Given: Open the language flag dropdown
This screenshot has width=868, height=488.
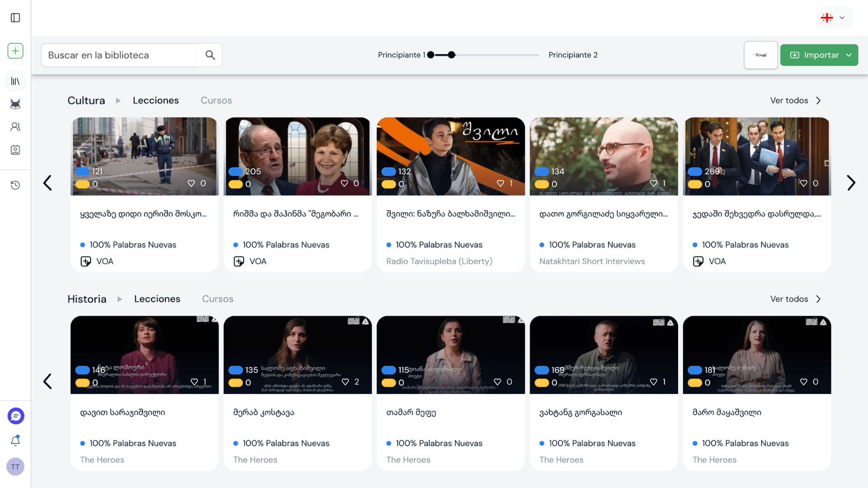Looking at the screenshot, I should click(835, 18).
